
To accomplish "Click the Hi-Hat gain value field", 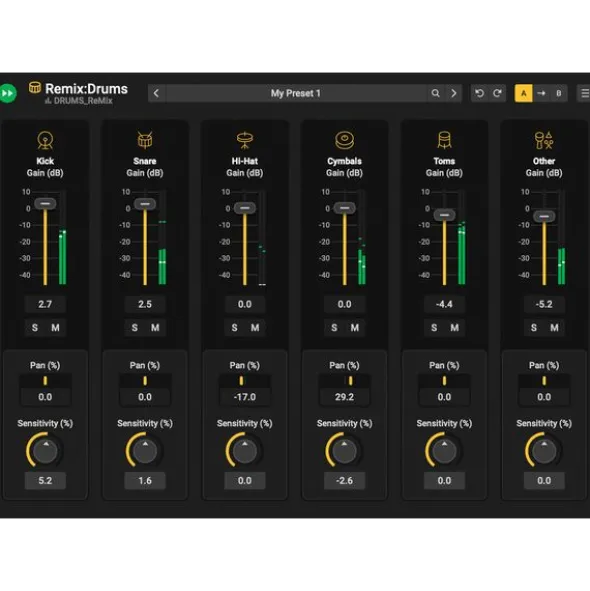I will click(245, 304).
